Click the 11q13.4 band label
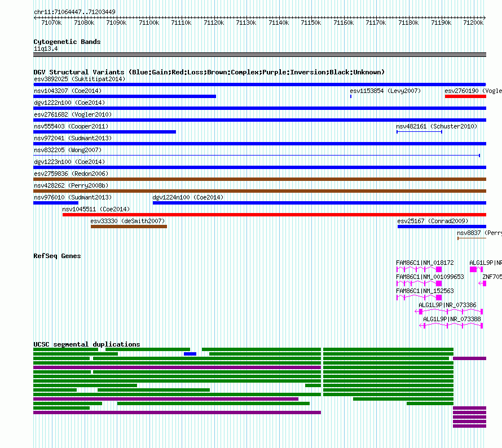This screenshot has width=502, height=448. (46, 48)
